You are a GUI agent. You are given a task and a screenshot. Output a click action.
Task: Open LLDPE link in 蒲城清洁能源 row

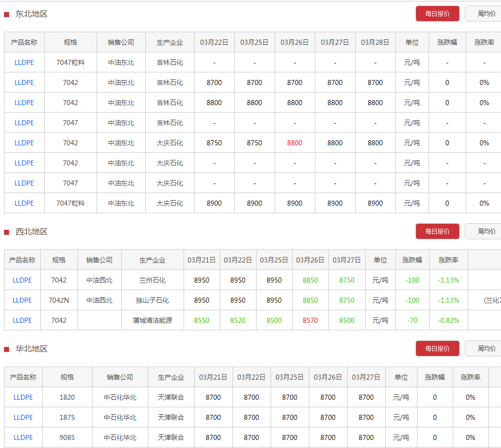coord(22,321)
